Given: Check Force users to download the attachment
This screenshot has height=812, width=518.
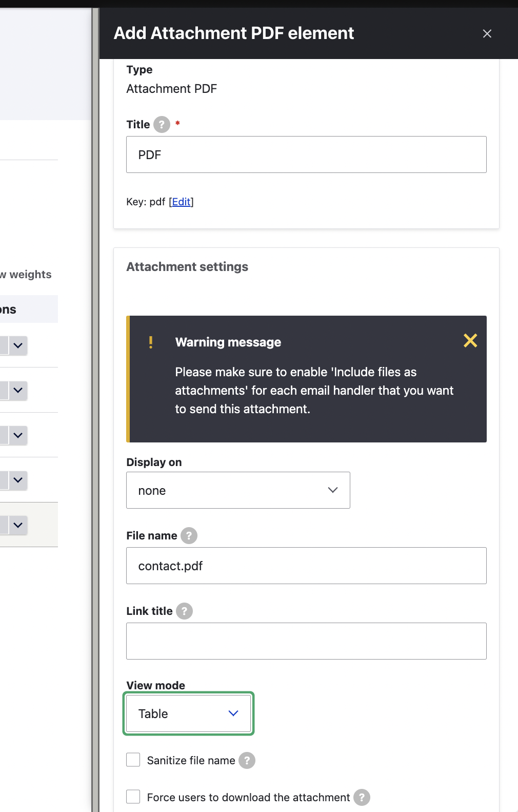Looking at the screenshot, I should (x=133, y=797).
